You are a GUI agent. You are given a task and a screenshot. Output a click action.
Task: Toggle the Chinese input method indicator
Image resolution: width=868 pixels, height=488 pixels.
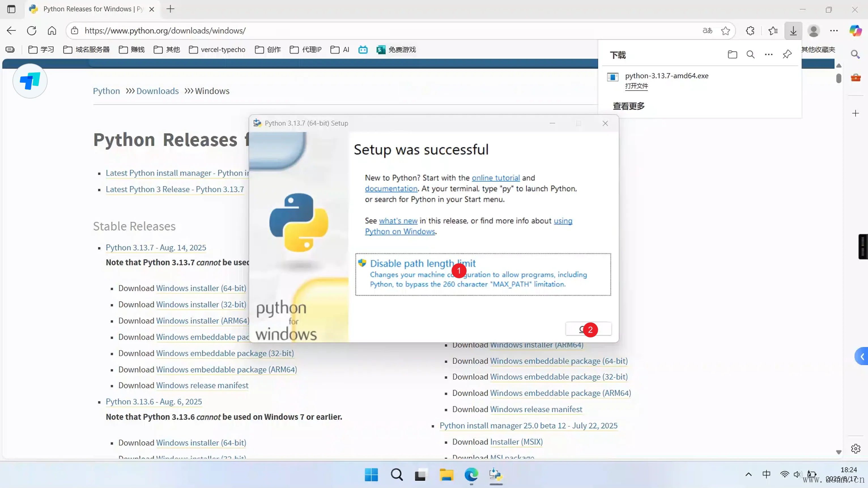[766, 474]
